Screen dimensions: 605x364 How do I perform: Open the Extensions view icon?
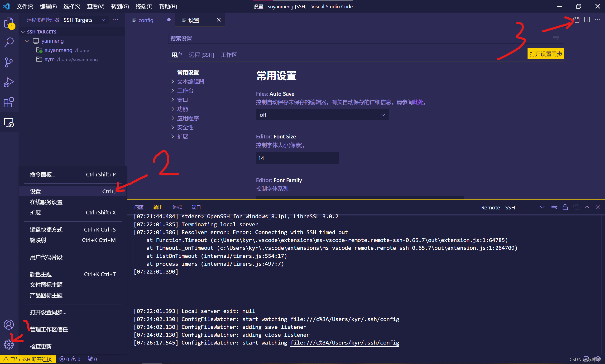pos(9,103)
